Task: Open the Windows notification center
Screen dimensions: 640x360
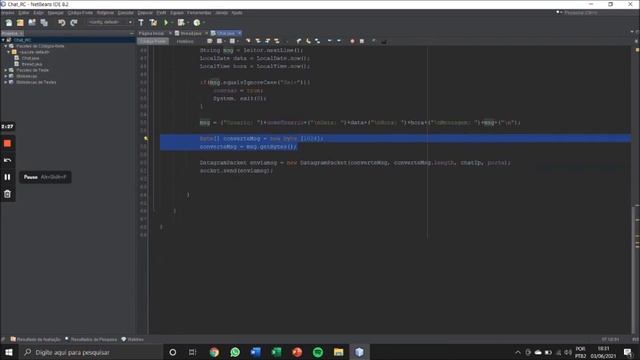Action: coord(628,352)
